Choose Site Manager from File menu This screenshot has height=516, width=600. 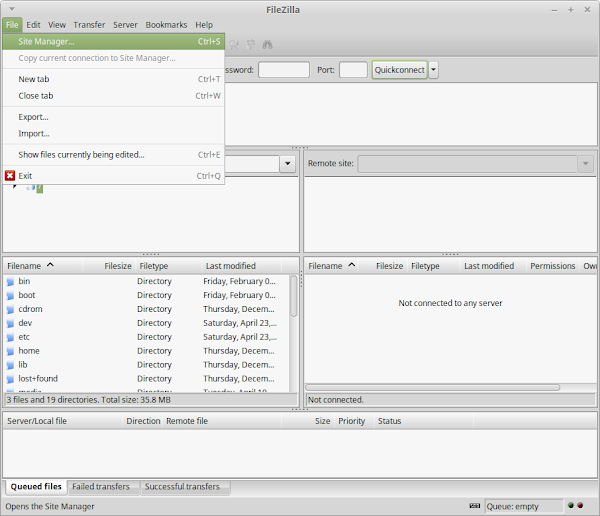coord(113,41)
